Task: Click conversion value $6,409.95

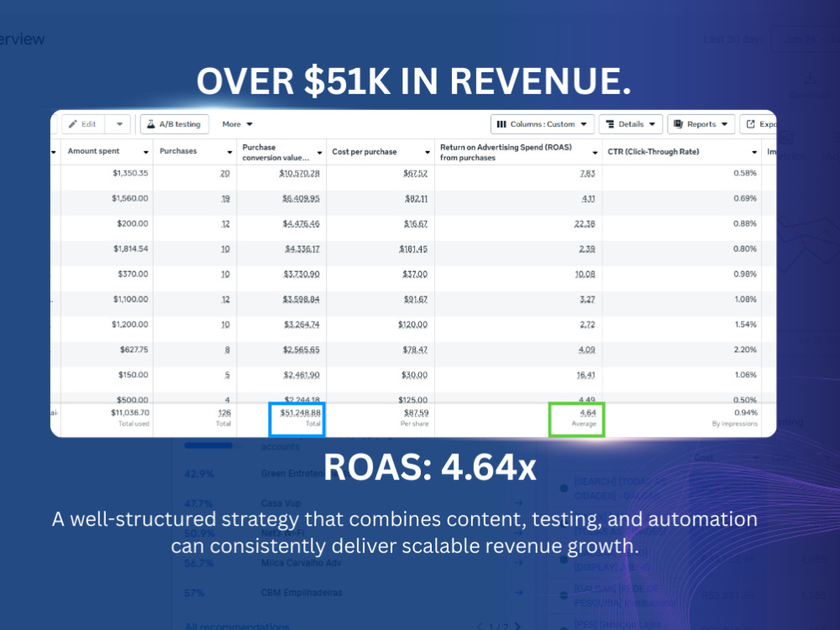Action: click(301, 199)
